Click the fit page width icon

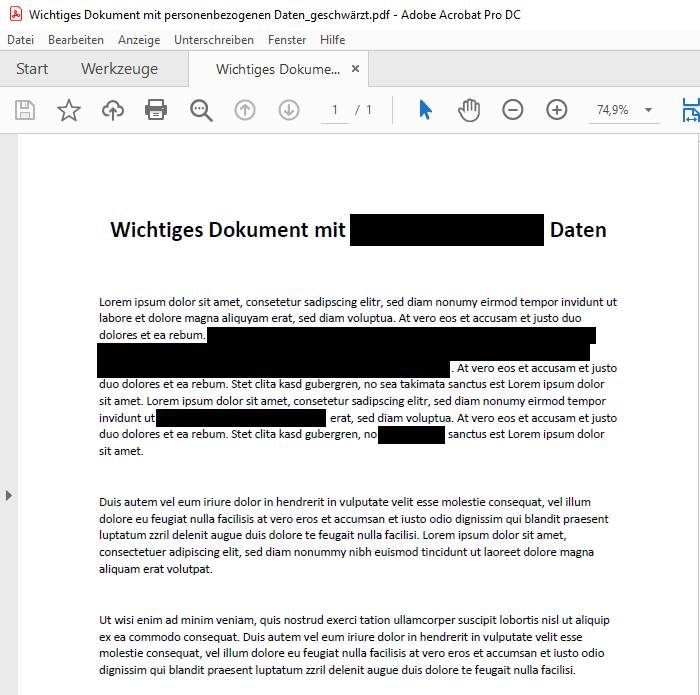point(690,110)
